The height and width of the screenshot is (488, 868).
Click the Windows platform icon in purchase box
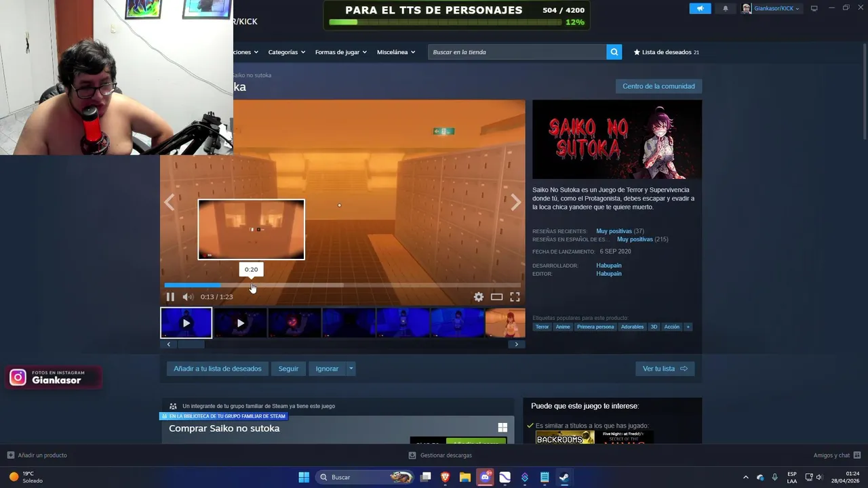(x=502, y=428)
